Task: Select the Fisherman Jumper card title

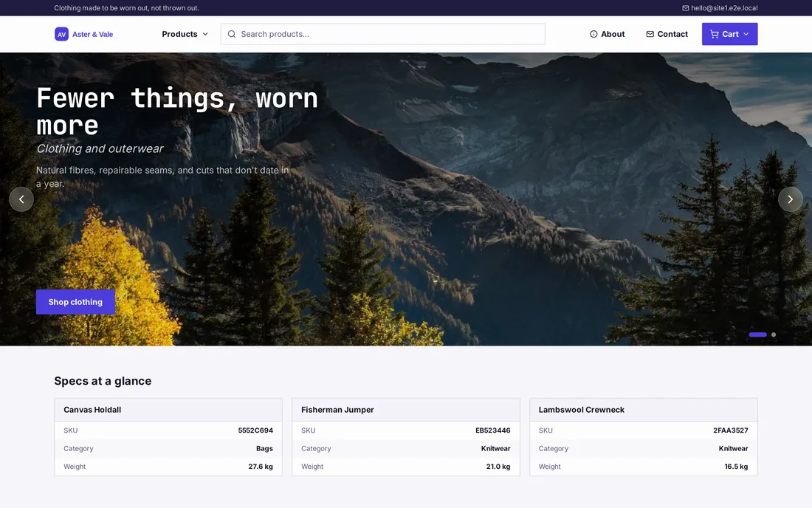Action: (337, 410)
